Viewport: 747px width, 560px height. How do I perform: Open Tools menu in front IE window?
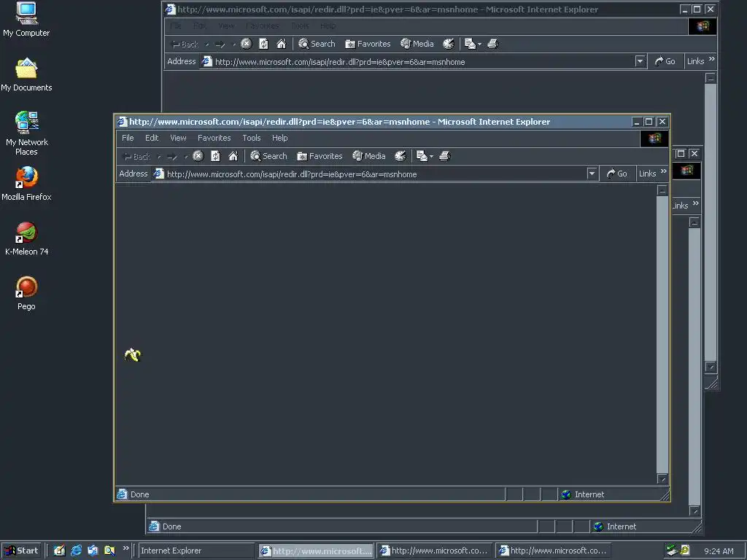pos(251,138)
